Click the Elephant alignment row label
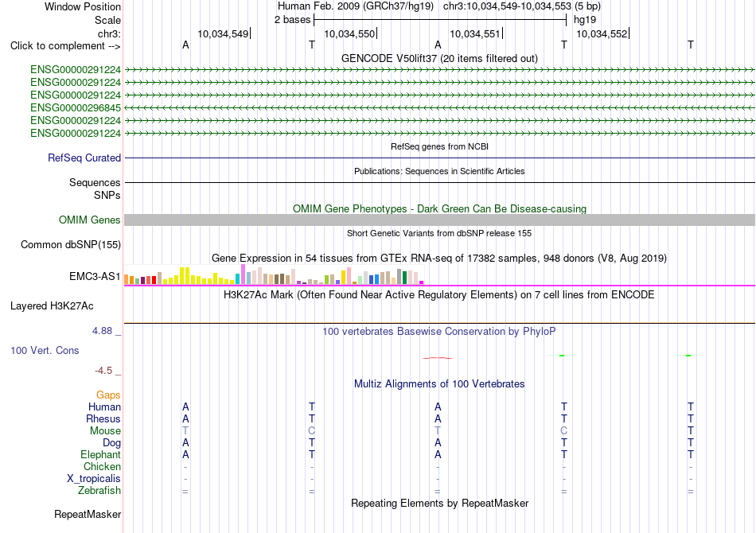Image resolution: width=756 pixels, height=533 pixels. tap(100, 454)
